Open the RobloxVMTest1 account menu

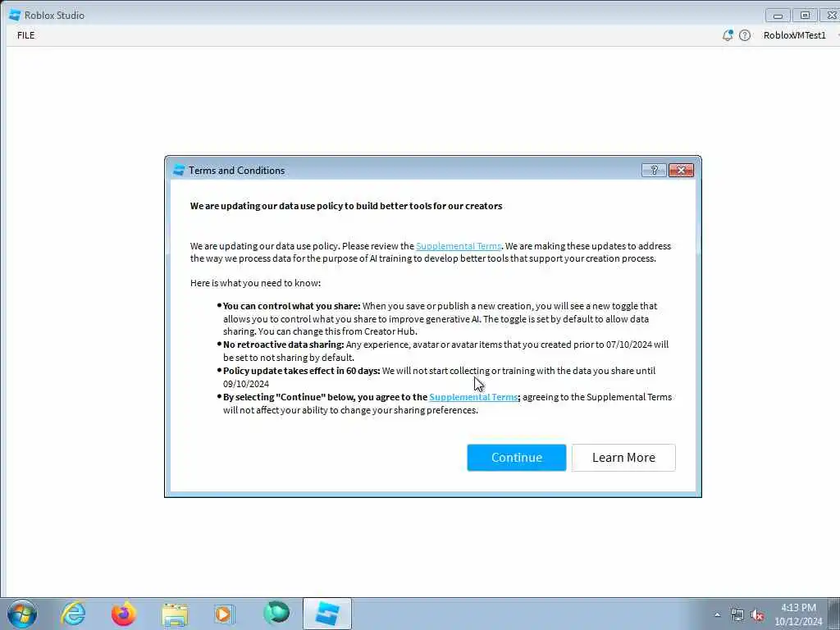[x=794, y=35]
